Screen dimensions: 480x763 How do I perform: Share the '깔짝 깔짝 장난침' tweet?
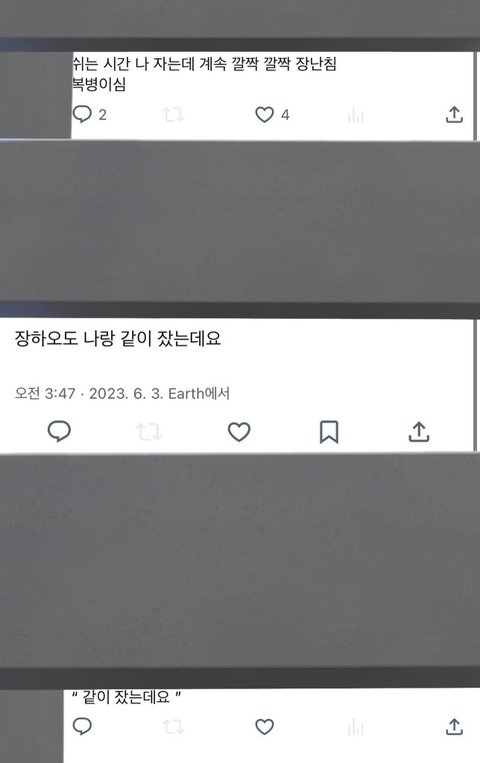(x=454, y=114)
